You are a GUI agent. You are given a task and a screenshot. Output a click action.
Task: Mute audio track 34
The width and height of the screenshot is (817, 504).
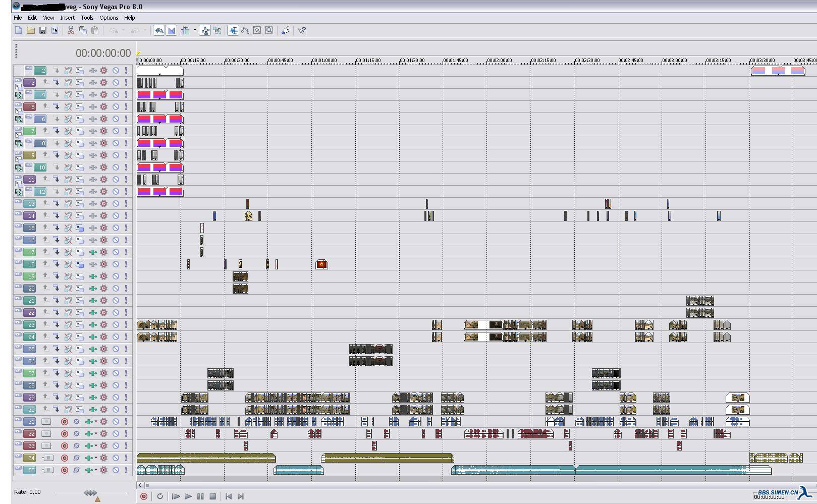tap(116, 458)
